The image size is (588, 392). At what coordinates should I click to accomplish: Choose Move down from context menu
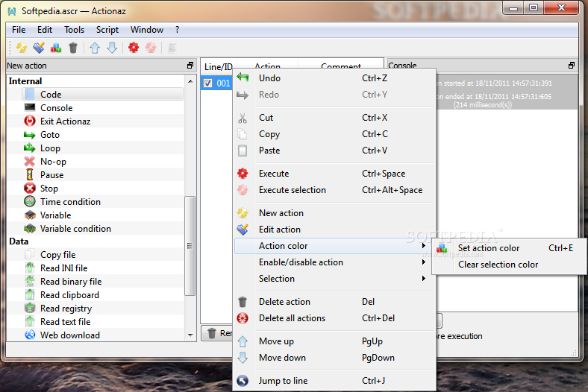pyautogui.click(x=334, y=358)
